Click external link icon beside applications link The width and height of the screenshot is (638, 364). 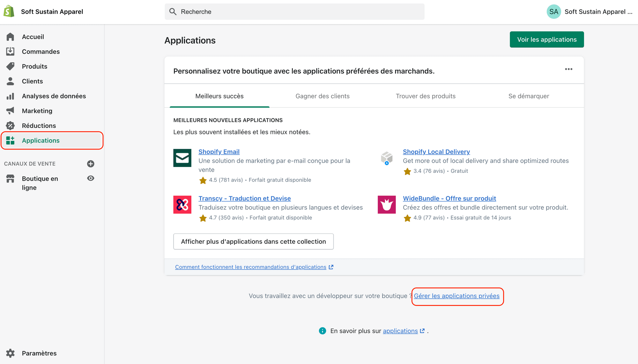coord(422,331)
